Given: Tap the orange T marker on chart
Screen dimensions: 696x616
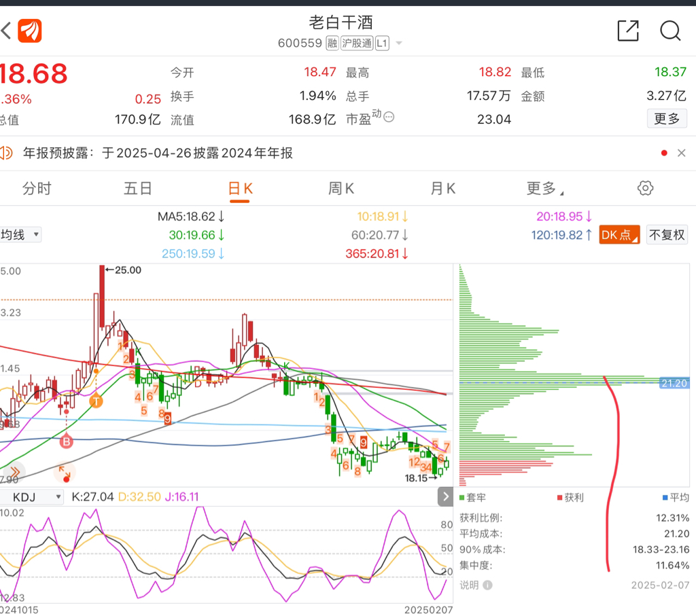Looking at the screenshot, I should (96, 402).
